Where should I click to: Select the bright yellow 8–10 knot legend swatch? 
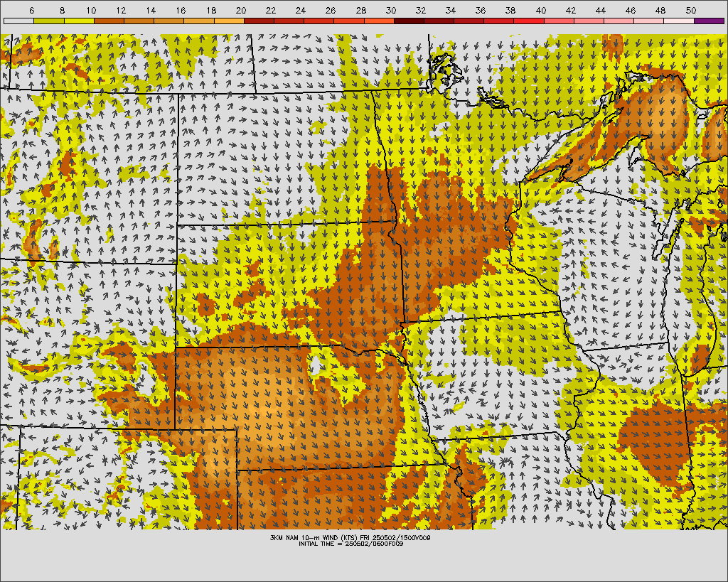pyautogui.click(x=79, y=21)
